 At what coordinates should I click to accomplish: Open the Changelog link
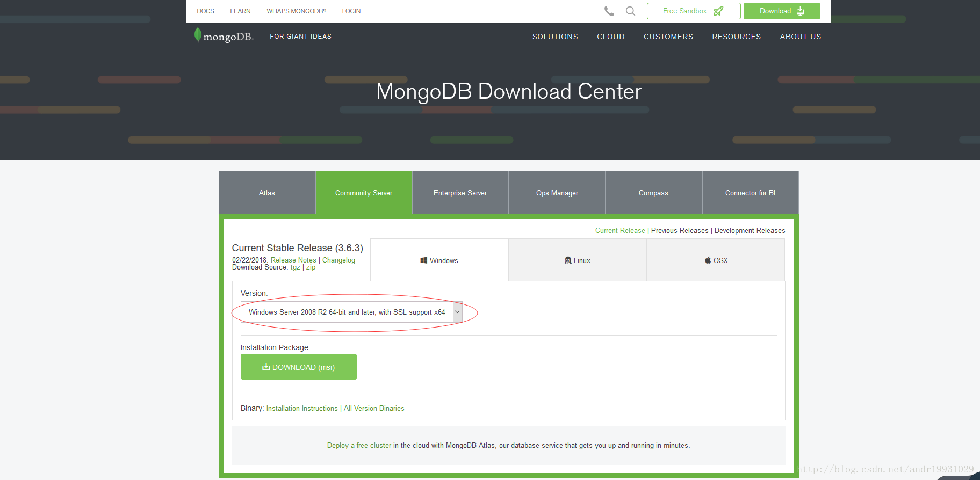point(338,260)
